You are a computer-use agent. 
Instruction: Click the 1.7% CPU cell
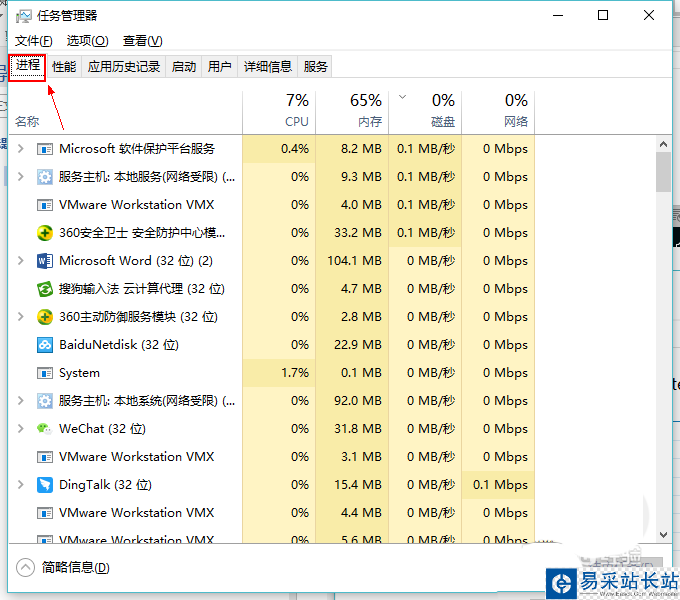pos(279,373)
